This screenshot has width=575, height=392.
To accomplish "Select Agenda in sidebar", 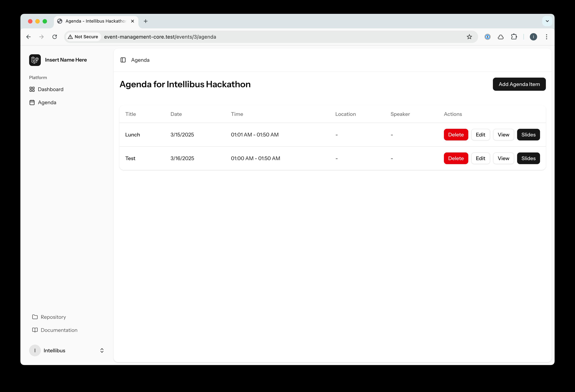I will click(47, 102).
